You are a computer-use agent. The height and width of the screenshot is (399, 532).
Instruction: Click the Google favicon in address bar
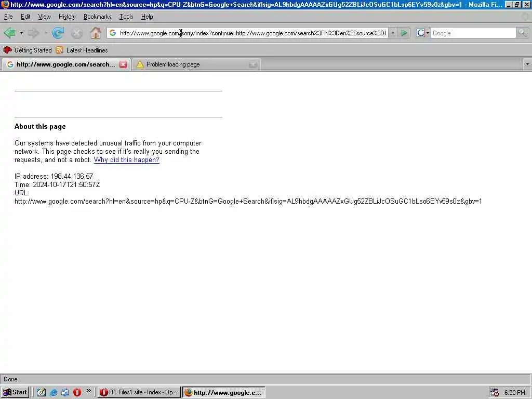tap(113, 33)
